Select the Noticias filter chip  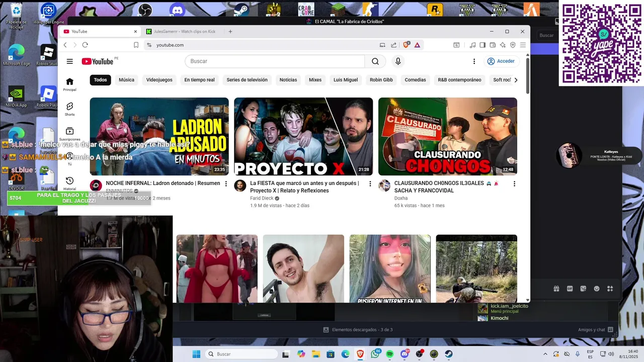[288, 80]
